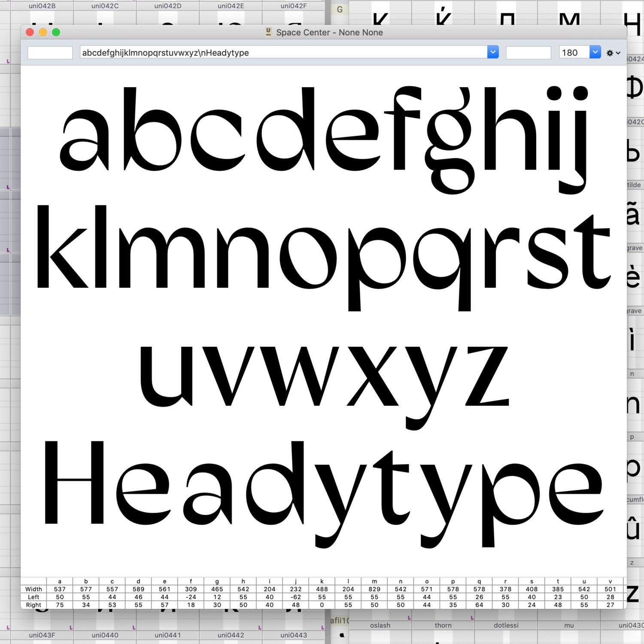Viewport: 644px width, 644px height.
Task: Select glyph m in the preview
Action: pyautogui.click(x=162, y=257)
